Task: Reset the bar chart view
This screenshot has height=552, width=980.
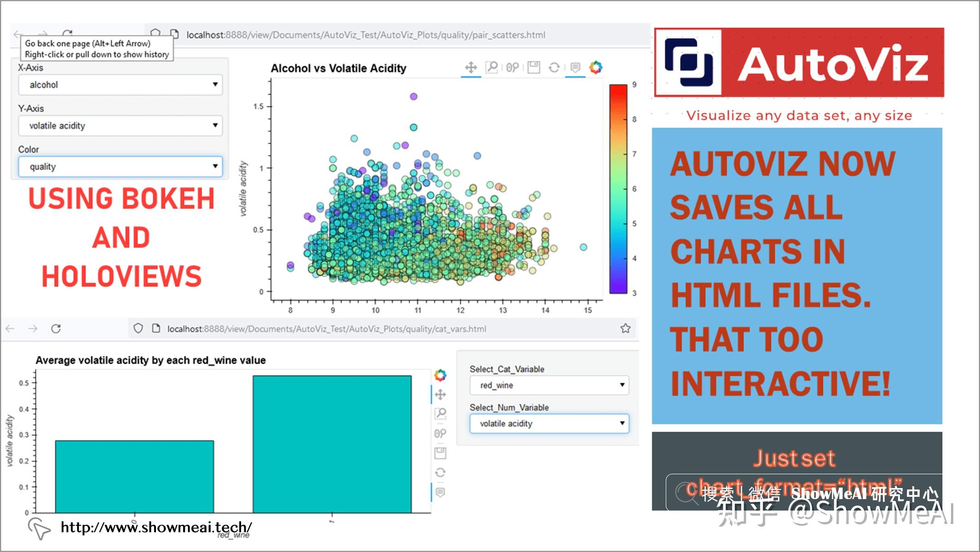Action: [440, 472]
